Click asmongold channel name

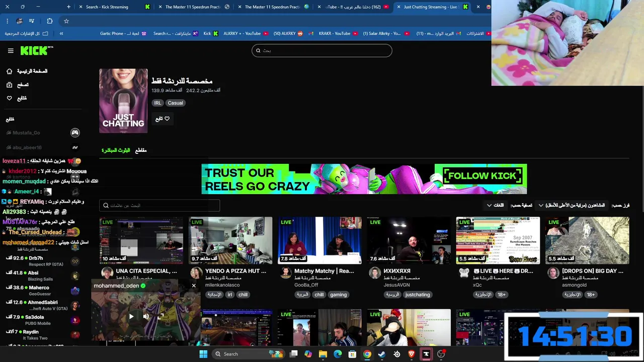(x=575, y=285)
